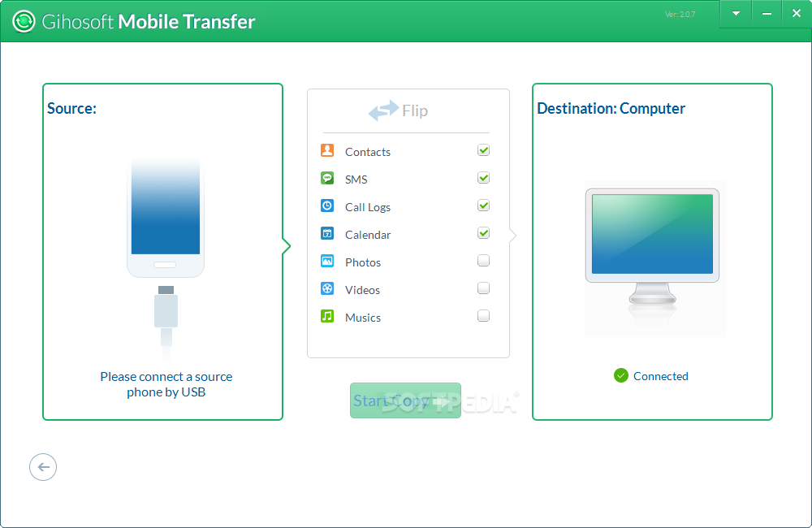Click the source phone illustration
The width and height of the screenshot is (812, 528).
(x=166, y=218)
